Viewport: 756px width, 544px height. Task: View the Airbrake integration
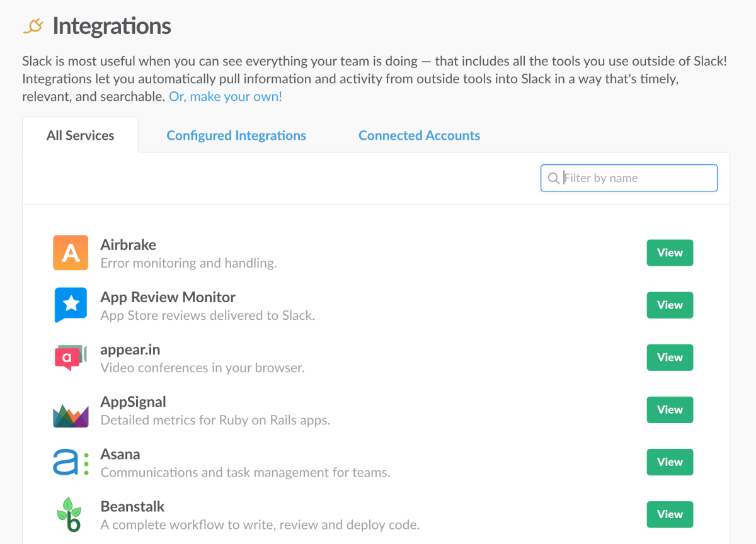(x=670, y=252)
